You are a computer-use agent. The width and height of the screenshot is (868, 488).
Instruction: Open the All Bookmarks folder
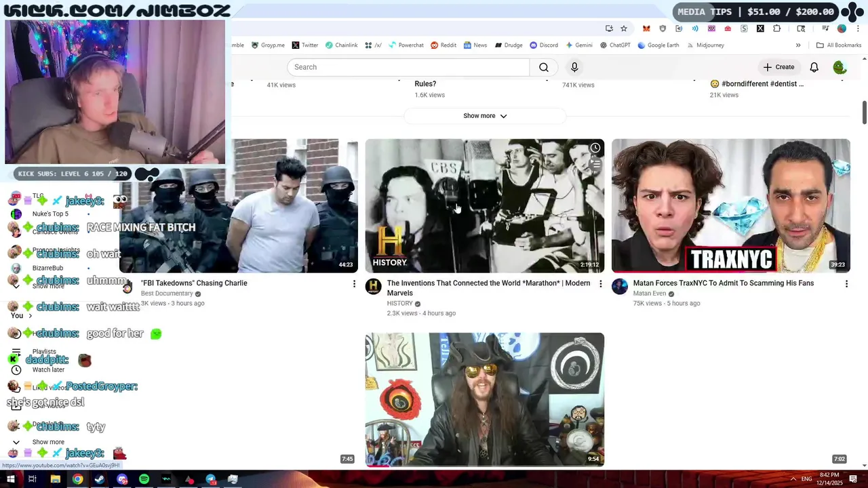click(x=839, y=45)
